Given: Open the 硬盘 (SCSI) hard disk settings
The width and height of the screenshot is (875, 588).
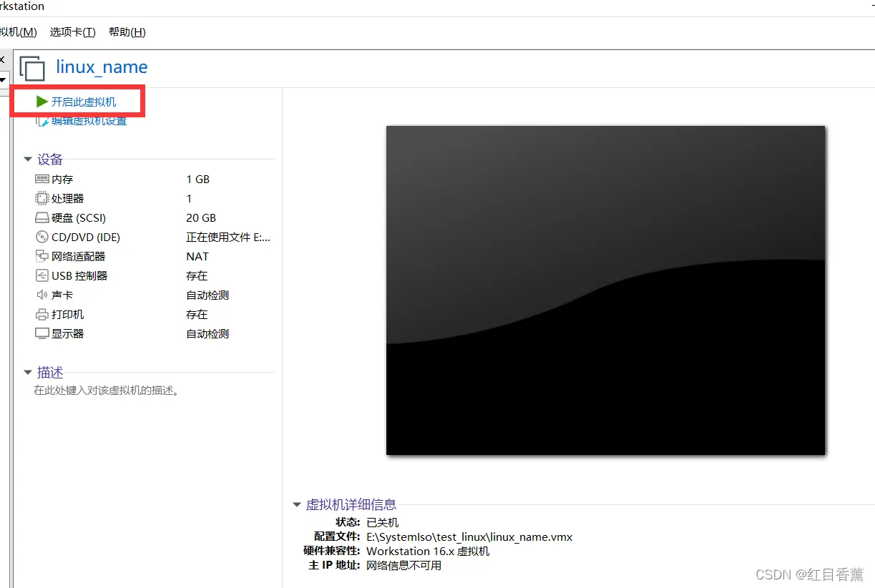Looking at the screenshot, I should tap(41, 217).
